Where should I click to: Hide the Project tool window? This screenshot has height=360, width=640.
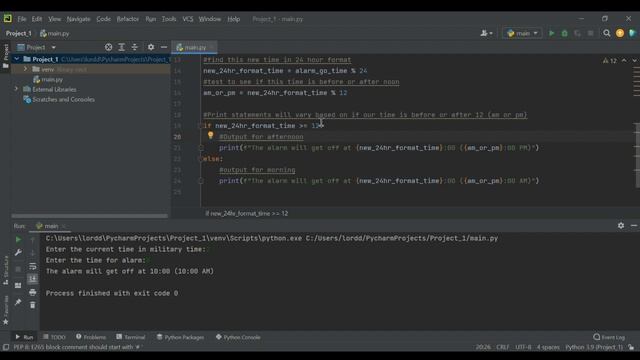(164, 47)
